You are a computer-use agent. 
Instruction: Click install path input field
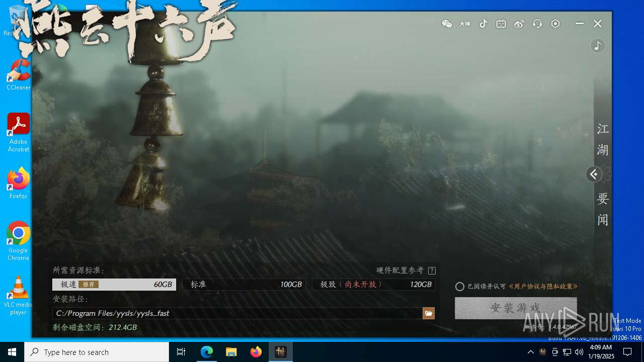pos(237,313)
